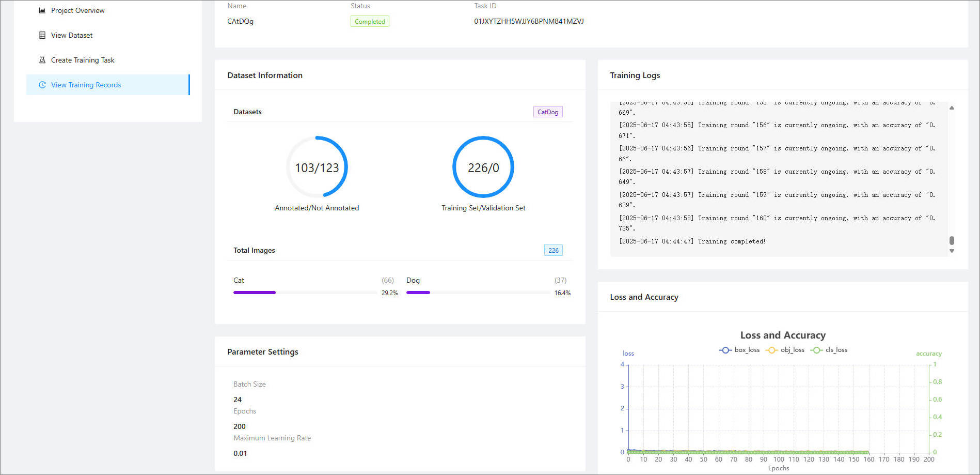980x475 pixels.
Task: Click the logs scroll up arrow
Action: click(952, 108)
